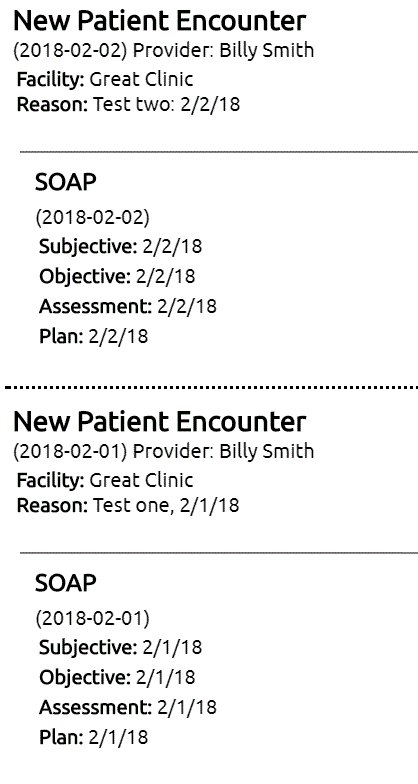Click Great Clinic facility in first encounter

141,80
